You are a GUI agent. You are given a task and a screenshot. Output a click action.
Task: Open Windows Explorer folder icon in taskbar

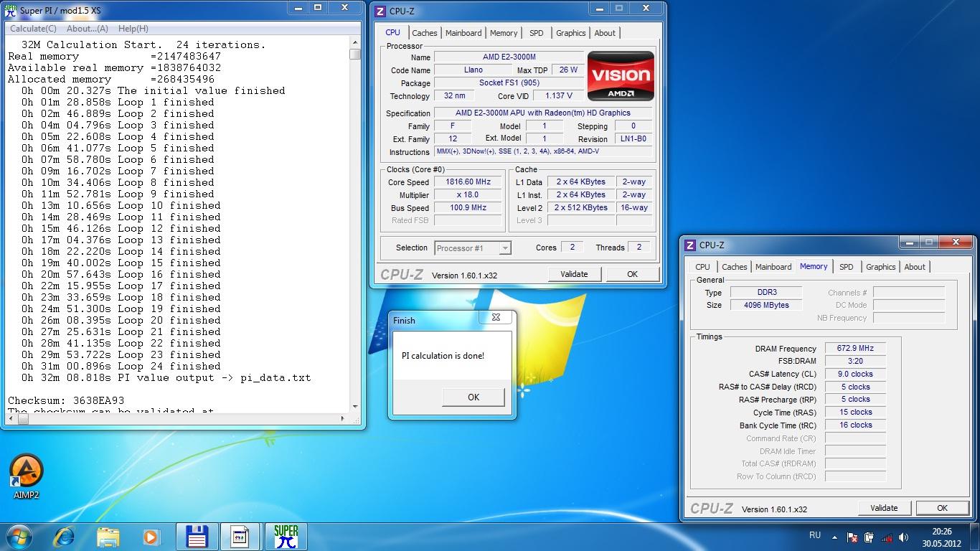(108, 537)
